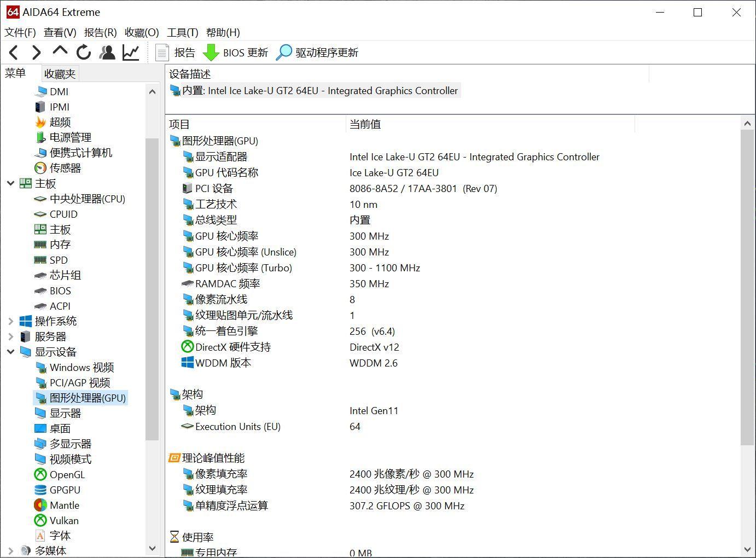Select the 多显示器 multi-monitor icon
756x558 pixels.
coord(40,444)
